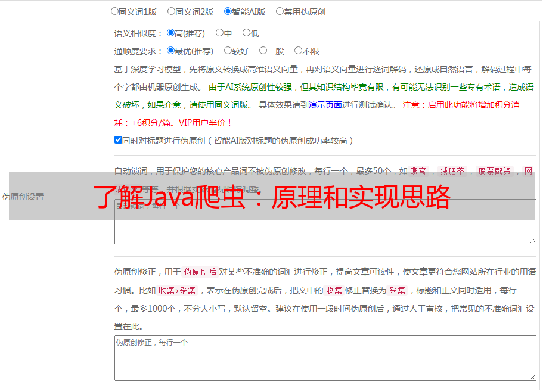Choose the 智能AI版 radio option

[x=228, y=11]
